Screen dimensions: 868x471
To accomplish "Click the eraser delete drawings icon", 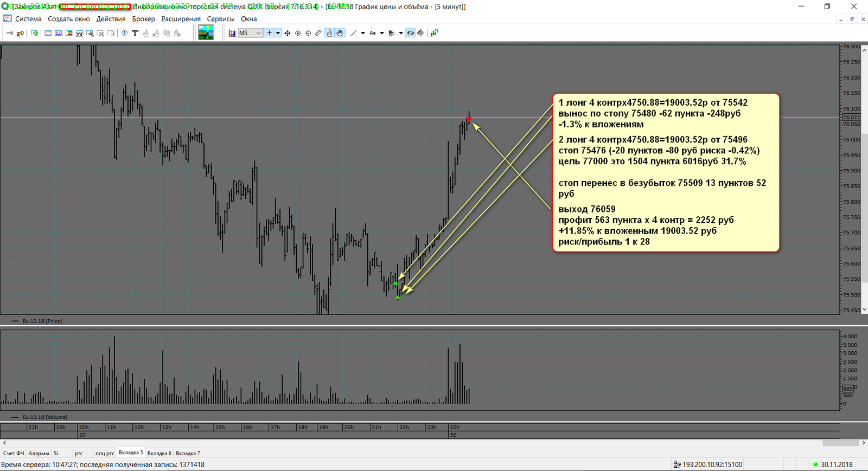I will (x=420, y=33).
